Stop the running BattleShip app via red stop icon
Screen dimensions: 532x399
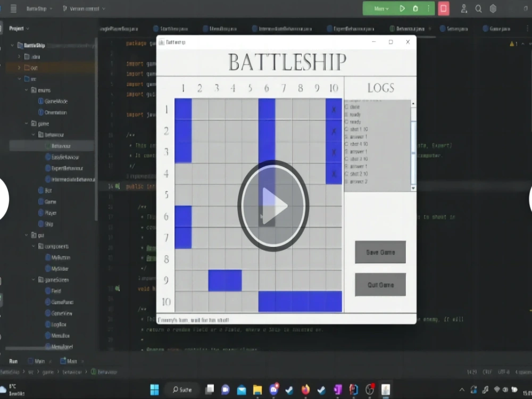444,8
